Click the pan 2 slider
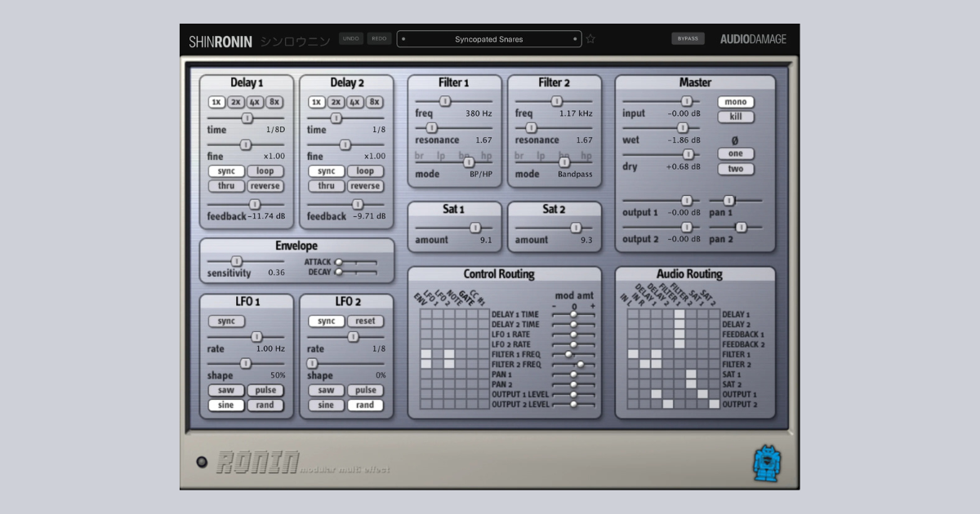 point(735,228)
